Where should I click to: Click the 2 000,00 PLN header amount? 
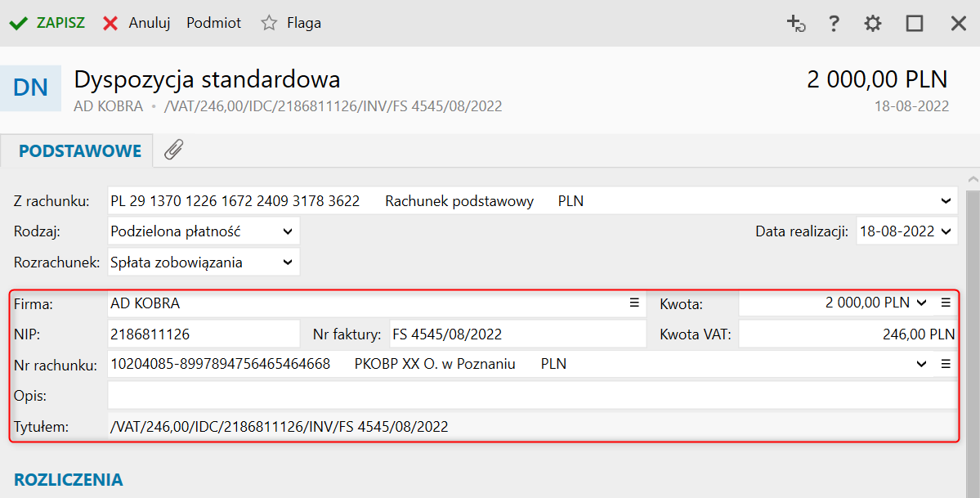tap(878, 80)
